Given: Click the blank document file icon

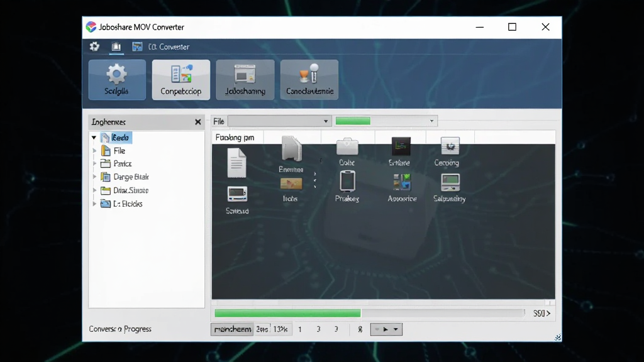Looking at the screenshot, I should point(236,163).
